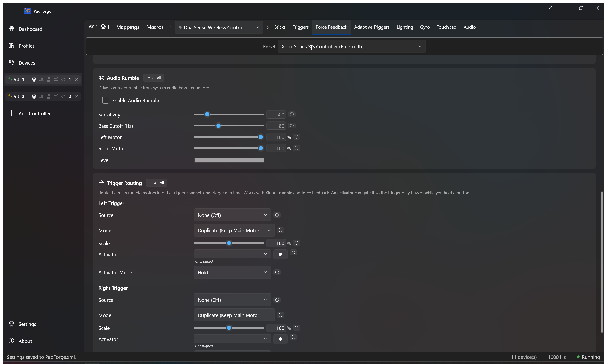Open Right Trigger Source dropdown

(x=232, y=300)
